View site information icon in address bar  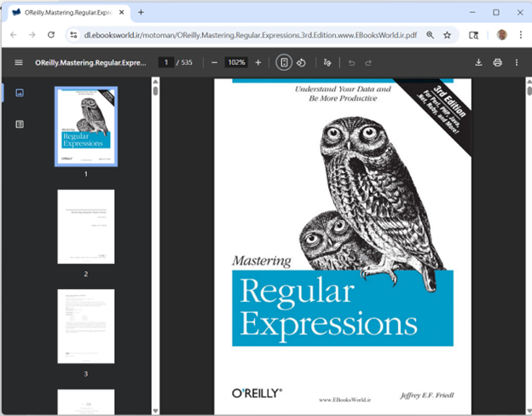pyautogui.click(x=73, y=35)
